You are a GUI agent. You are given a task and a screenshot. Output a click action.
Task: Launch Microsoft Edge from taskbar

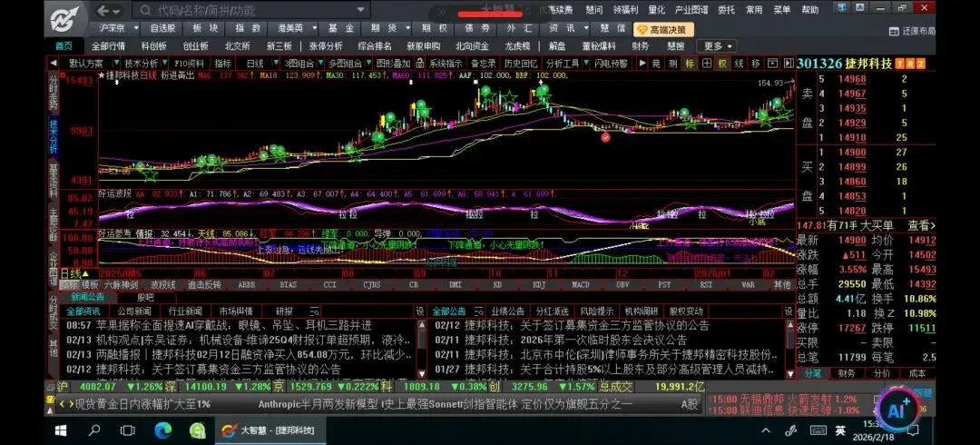pyautogui.click(x=162, y=430)
